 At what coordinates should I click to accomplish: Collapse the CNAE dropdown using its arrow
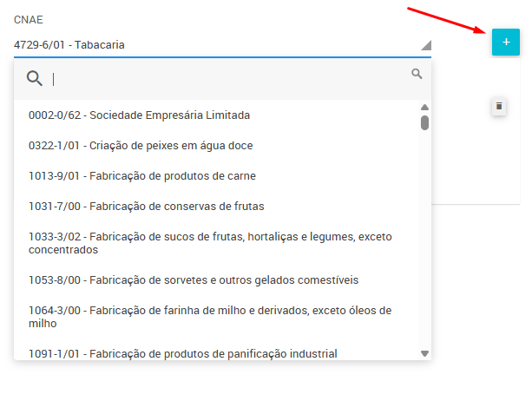[425, 45]
